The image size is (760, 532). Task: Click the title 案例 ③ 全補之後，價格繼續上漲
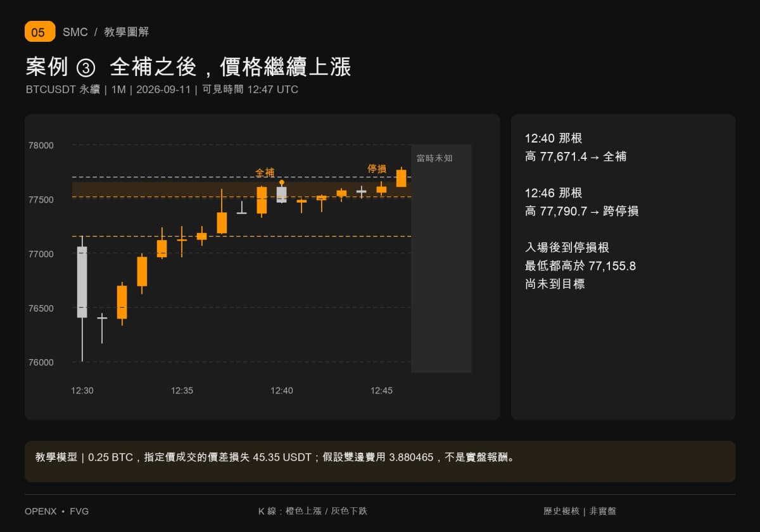tap(188, 67)
